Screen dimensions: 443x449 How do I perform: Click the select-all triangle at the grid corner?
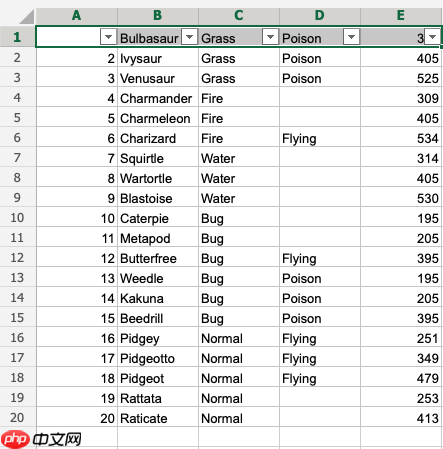click(27, 17)
